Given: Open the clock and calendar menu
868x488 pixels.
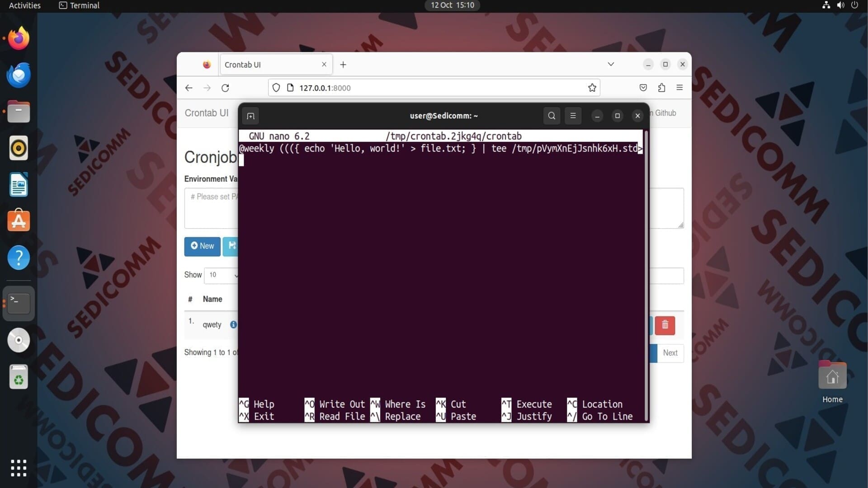Looking at the screenshot, I should coord(452,5).
